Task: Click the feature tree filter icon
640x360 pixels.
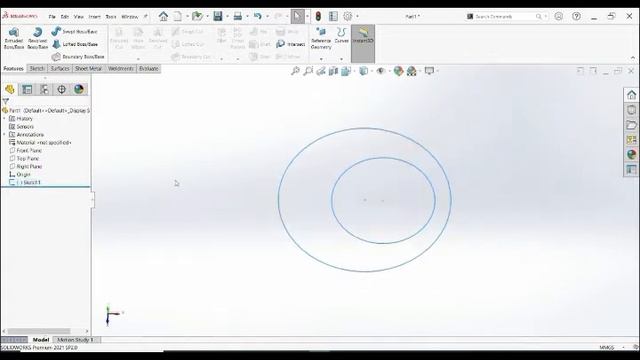Action: [x=6, y=101]
